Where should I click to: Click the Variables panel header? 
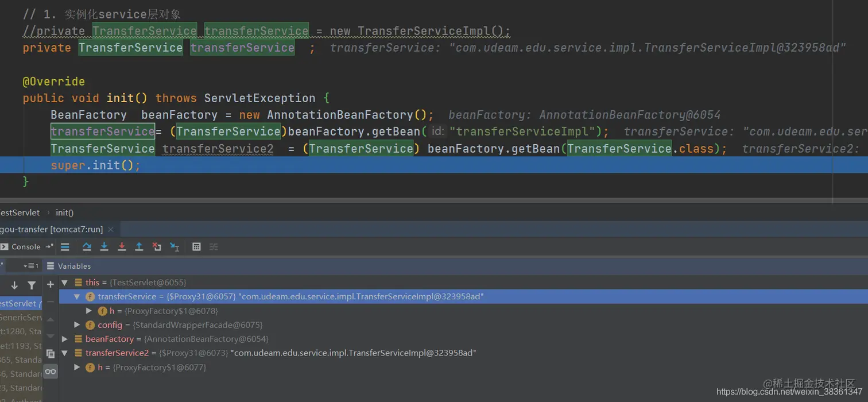pyautogui.click(x=74, y=266)
